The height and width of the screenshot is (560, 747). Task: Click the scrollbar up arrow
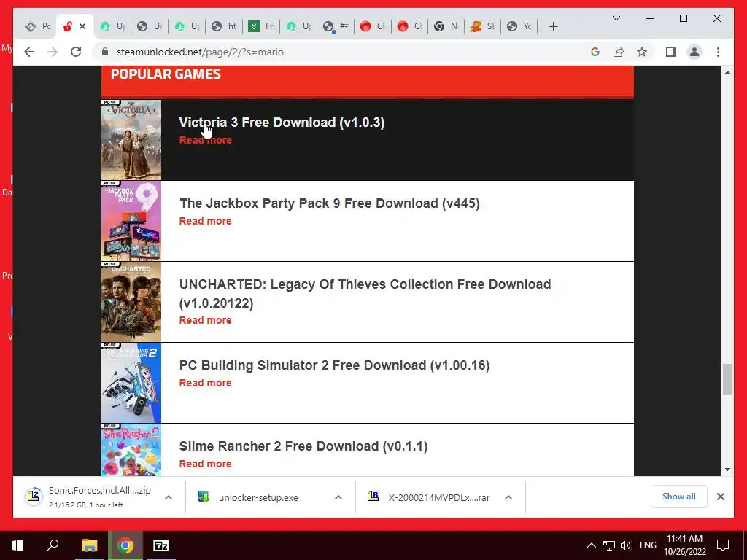(x=727, y=72)
